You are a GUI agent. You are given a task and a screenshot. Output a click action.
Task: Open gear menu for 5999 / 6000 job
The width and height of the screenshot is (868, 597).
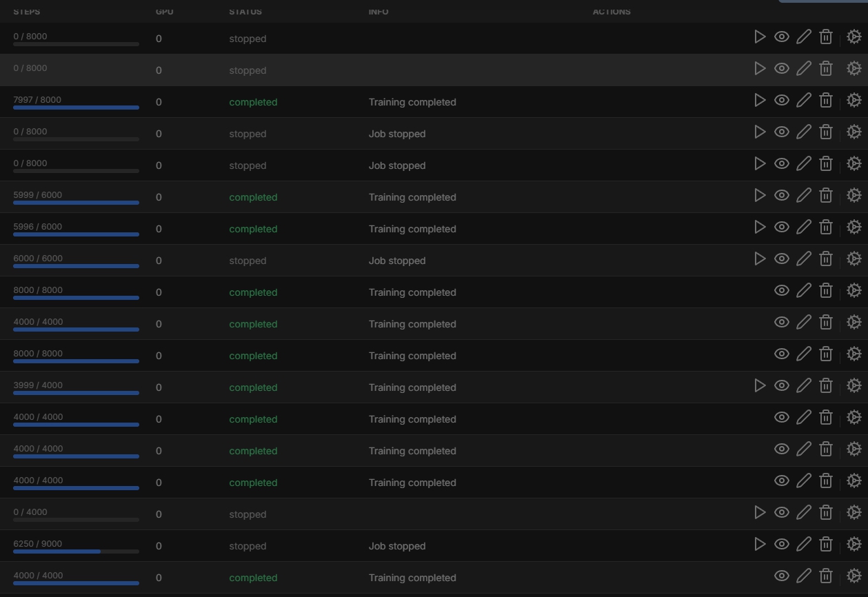[854, 195]
